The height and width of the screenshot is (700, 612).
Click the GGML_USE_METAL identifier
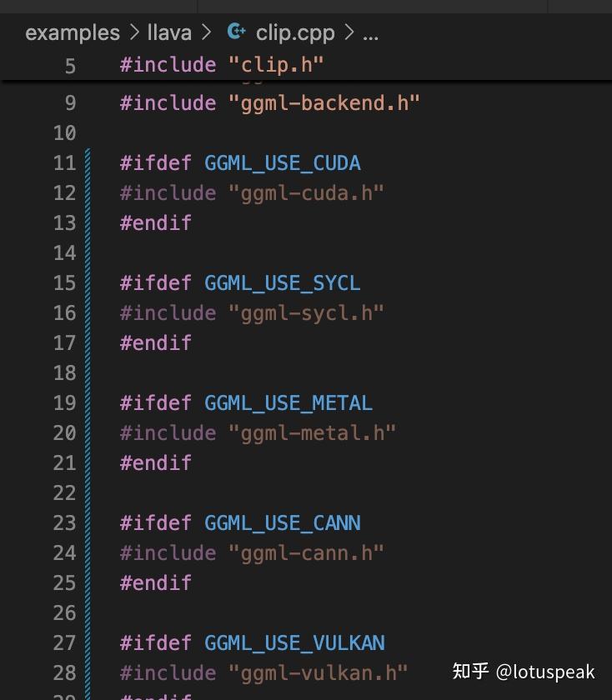288,402
